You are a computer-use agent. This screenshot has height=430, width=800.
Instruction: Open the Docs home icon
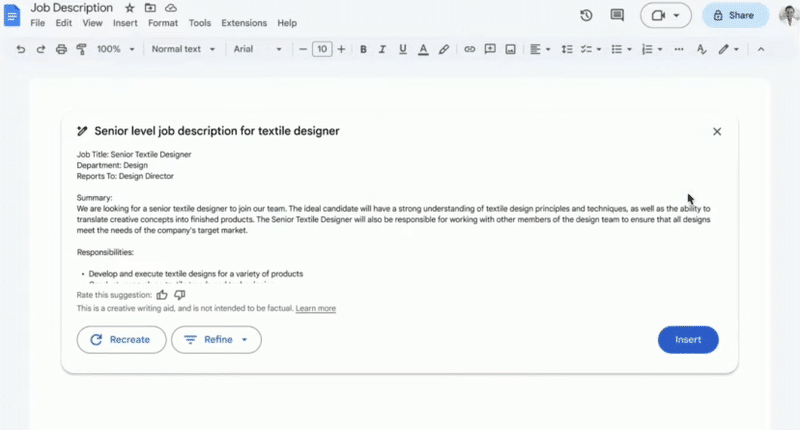coord(12,15)
